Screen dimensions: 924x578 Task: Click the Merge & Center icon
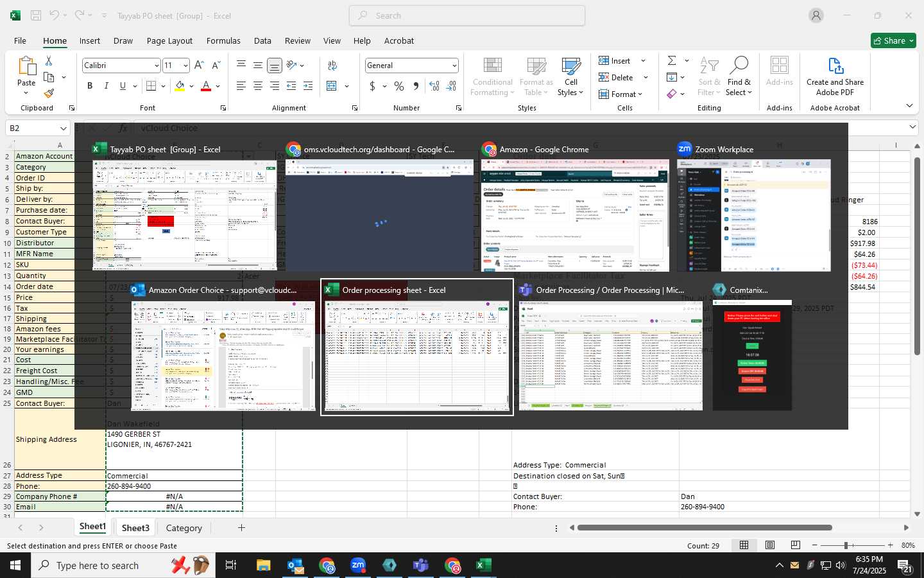point(332,86)
